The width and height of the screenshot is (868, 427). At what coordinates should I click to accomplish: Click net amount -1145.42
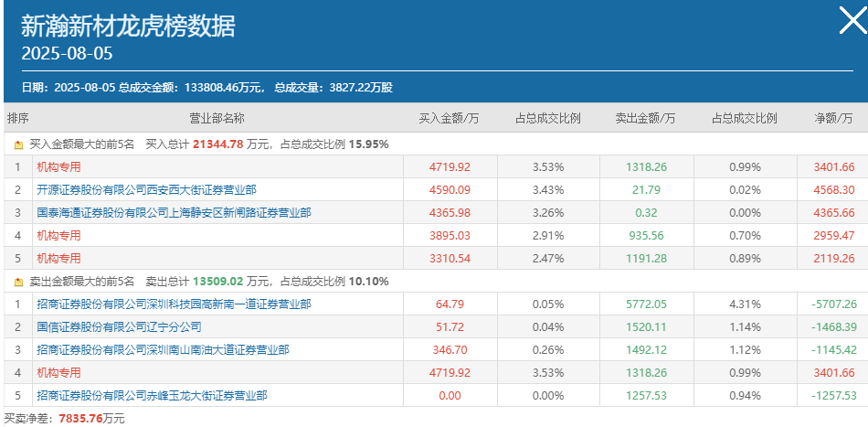pos(833,349)
